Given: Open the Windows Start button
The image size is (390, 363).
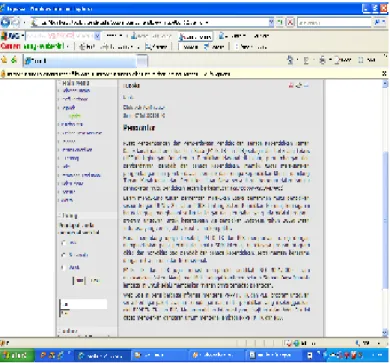Looking at the screenshot, I should [x=17, y=355].
